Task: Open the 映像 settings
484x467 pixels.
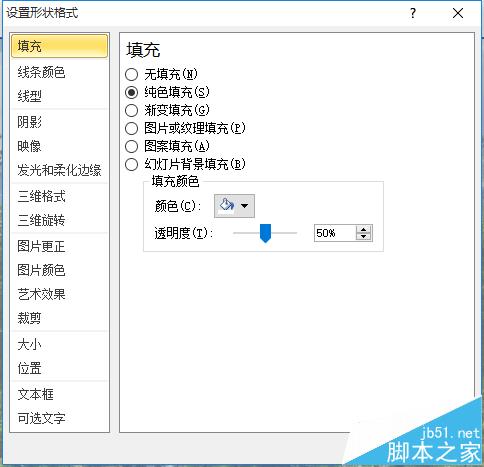Action: pyautogui.click(x=60, y=146)
